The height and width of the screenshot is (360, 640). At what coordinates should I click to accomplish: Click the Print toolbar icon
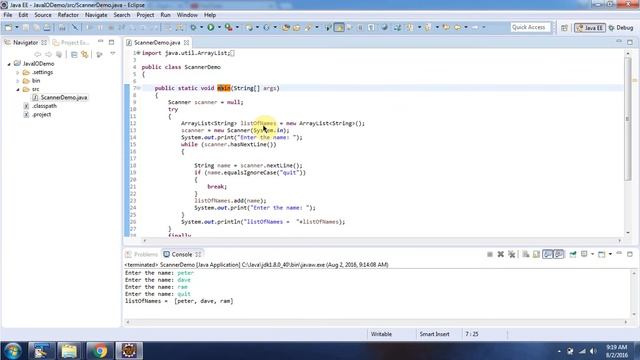47,27
